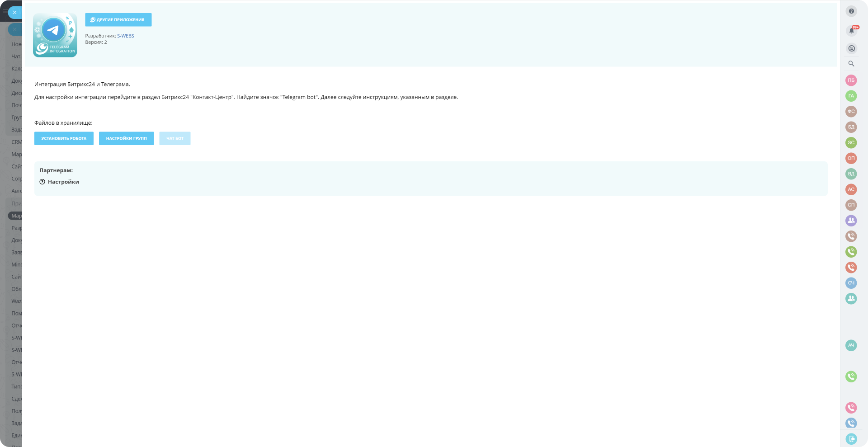Click the «Чат бот» button
868x447 pixels.
click(x=175, y=139)
